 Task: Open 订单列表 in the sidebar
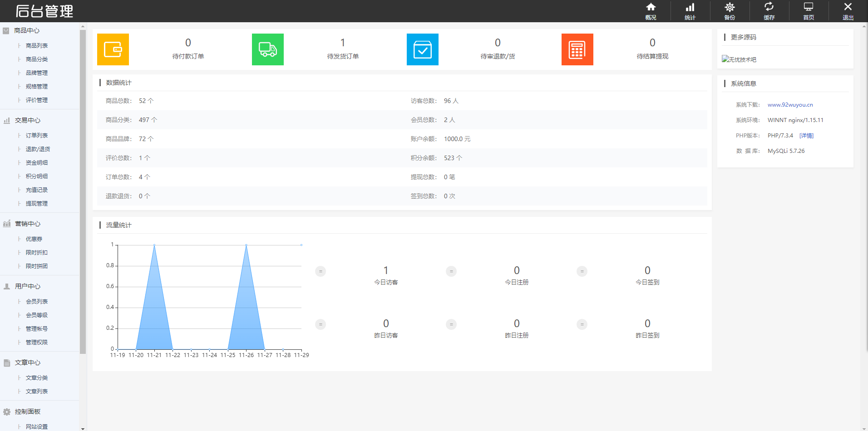point(36,135)
